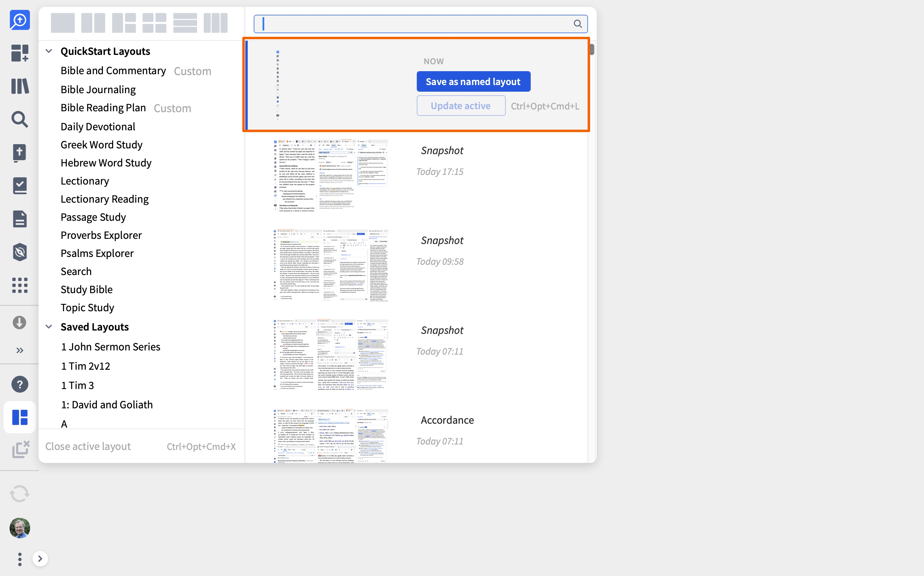Choose the stacked rows layout icon
Image resolution: width=924 pixels, height=576 pixels.
[185, 23]
